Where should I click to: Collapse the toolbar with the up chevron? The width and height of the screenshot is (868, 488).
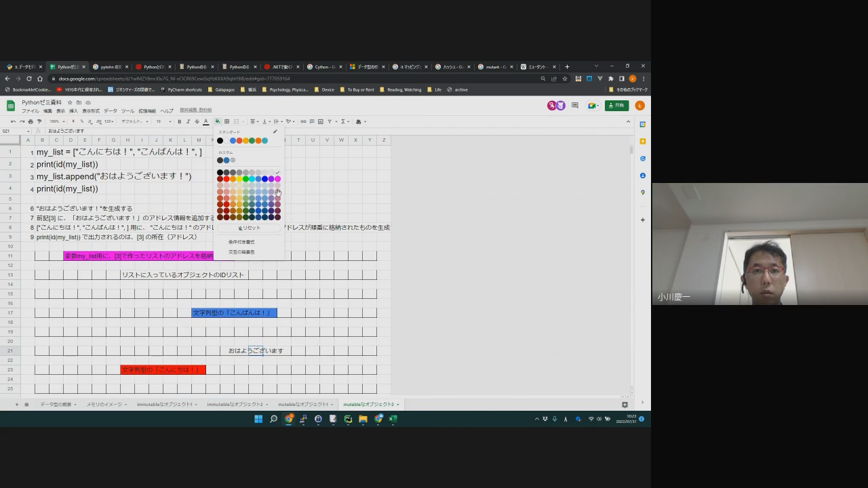[x=628, y=122]
